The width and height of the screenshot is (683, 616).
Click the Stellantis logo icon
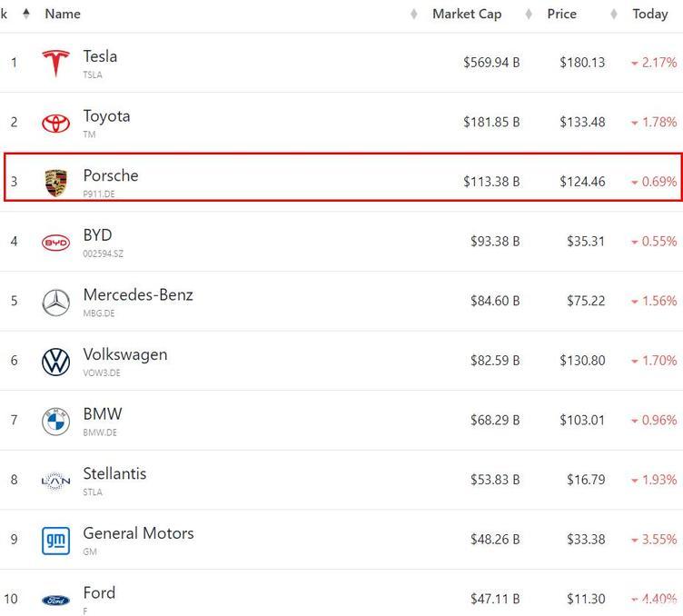55,481
